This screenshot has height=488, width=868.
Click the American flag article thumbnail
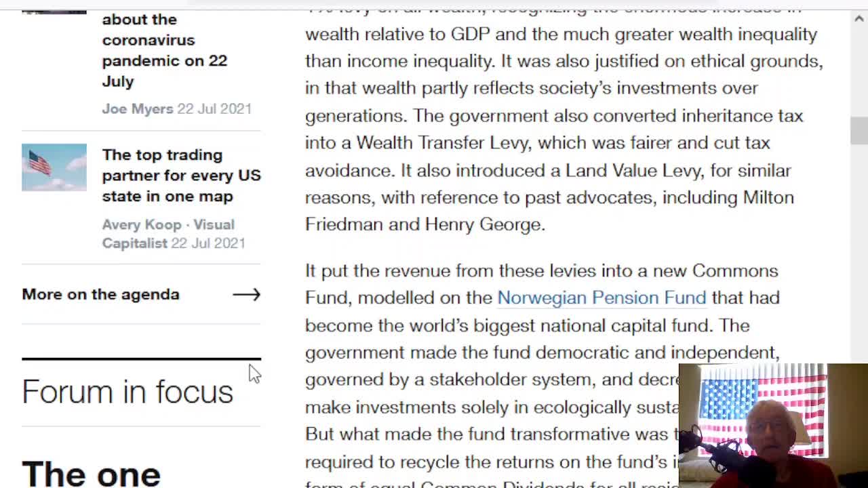[54, 167]
